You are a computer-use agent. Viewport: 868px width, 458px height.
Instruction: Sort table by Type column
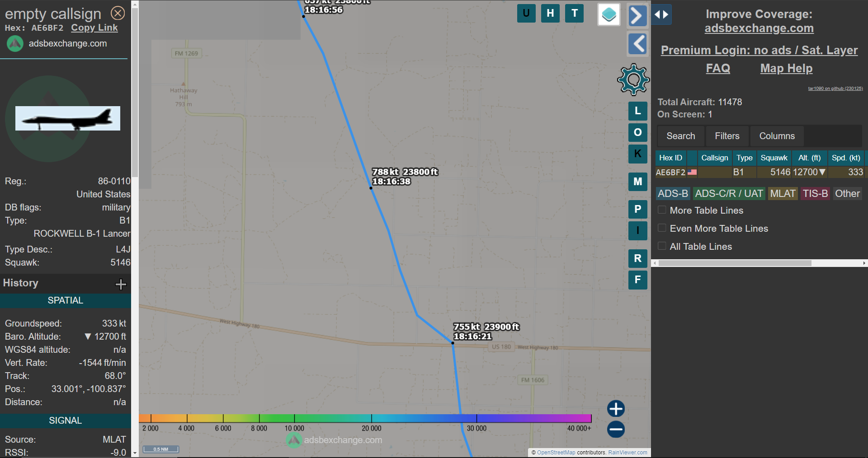[744, 158]
